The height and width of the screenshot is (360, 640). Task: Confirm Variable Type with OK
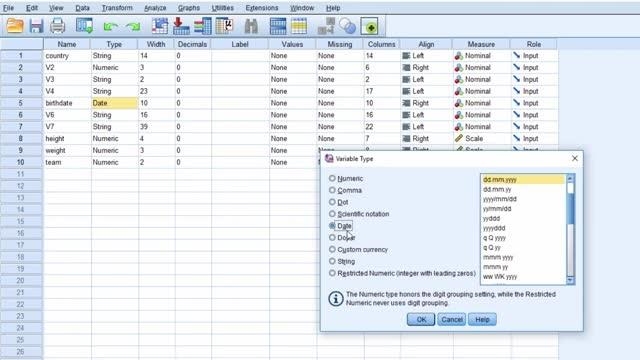(421, 320)
